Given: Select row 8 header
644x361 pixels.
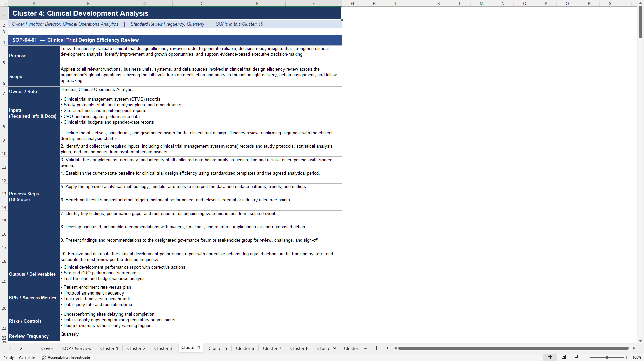Looking at the screenshot, I should [4, 113].
